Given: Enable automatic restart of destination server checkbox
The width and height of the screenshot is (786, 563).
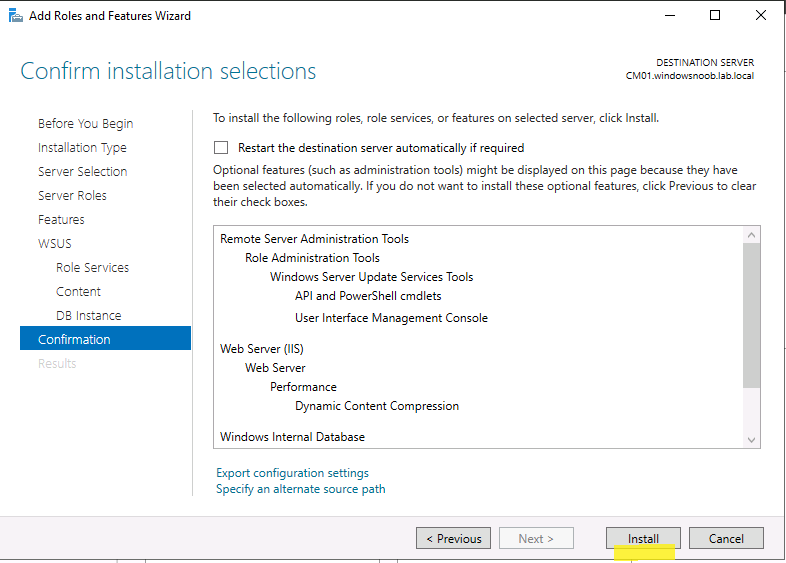Looking at the screenshot, I should click(x=221, y=147).
